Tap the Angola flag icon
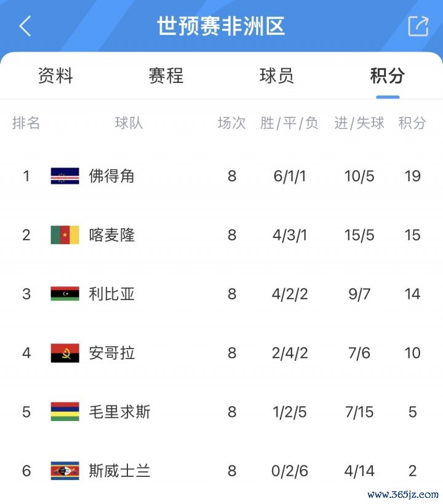The width and height of the screenshot is (443, 504). (65, 353)
